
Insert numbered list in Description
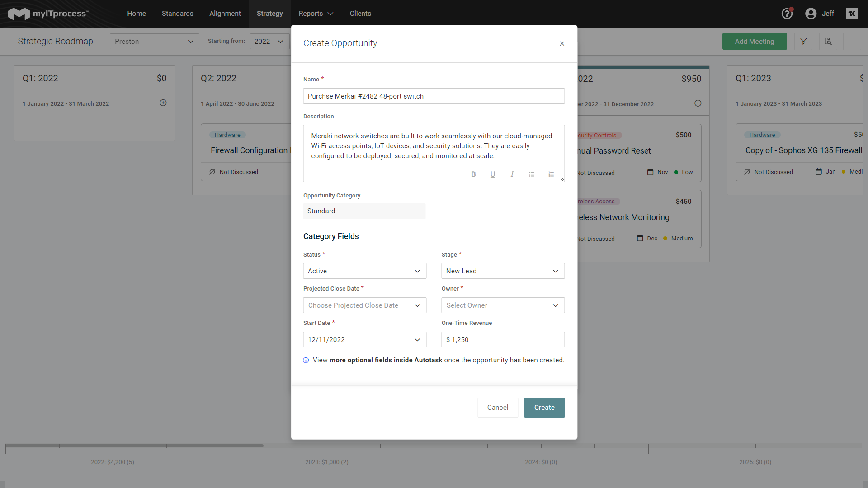pyautogui.click(x=551, y=174)
